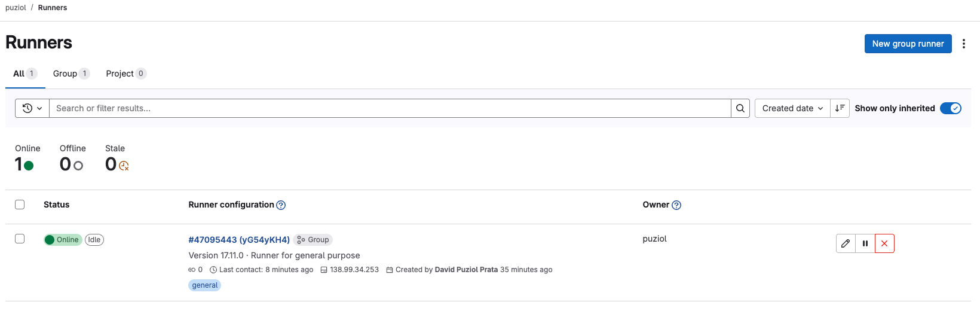The height and width of the screenshot is (311, 980).
Task: Open the vertical ellipsis actions menu
Action: (x=964, y=44)
